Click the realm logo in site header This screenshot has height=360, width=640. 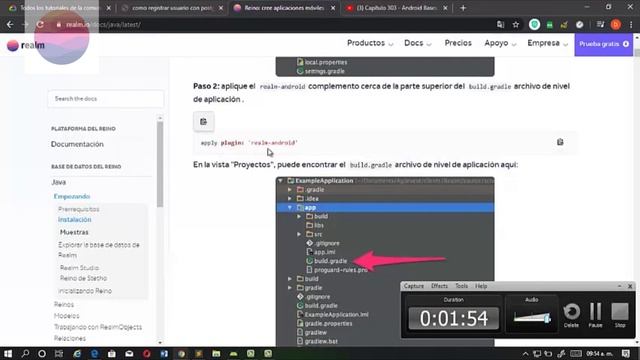pyautogui.click(x=26, y=45)
